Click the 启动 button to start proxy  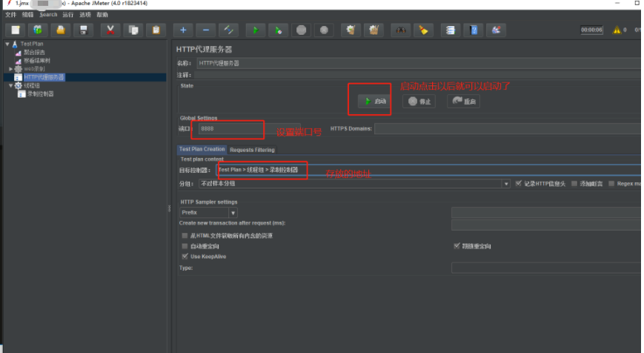376,101
